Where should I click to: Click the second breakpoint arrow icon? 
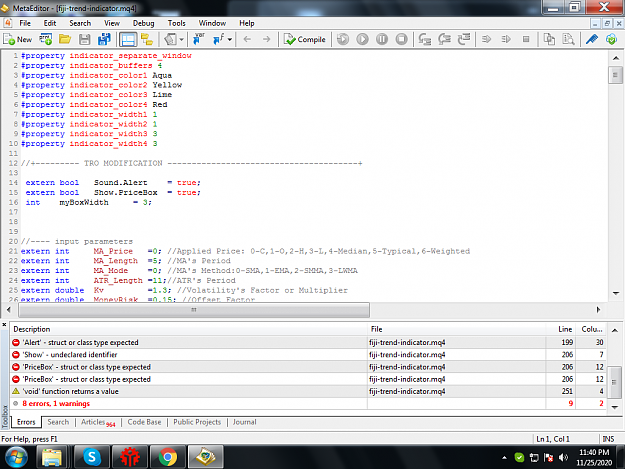point(506,39)
